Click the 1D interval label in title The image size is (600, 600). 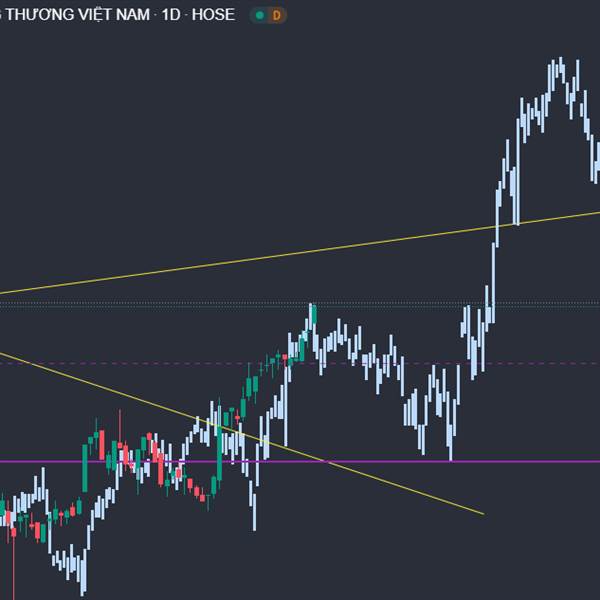pyautogui.click(x=171, y=15)
